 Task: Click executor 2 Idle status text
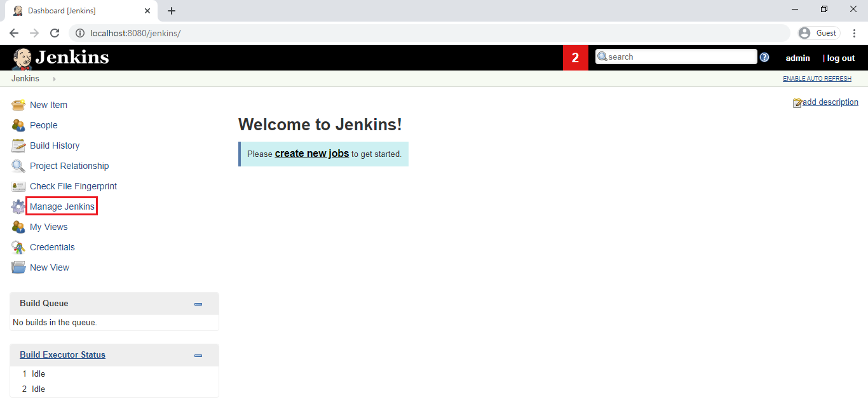point(38,389)
